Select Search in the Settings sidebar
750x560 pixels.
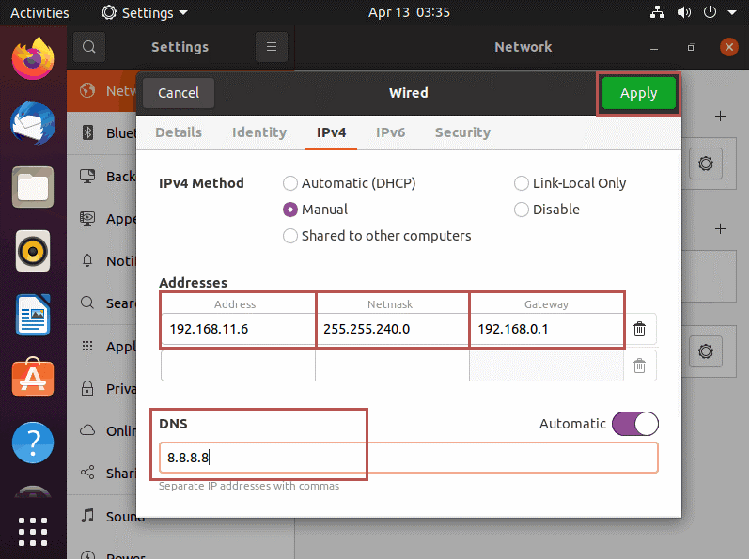click(x=102, y=303)
